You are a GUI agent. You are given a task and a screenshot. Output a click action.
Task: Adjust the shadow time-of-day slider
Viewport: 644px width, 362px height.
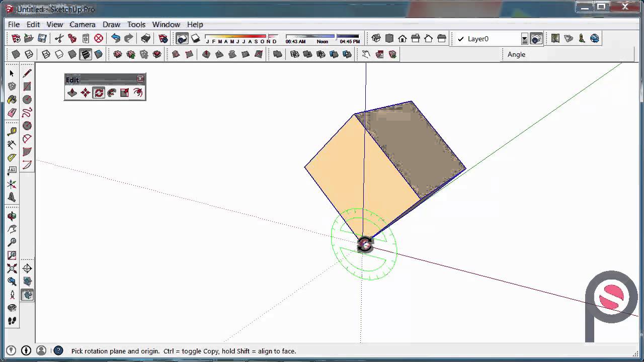[323, 36]
